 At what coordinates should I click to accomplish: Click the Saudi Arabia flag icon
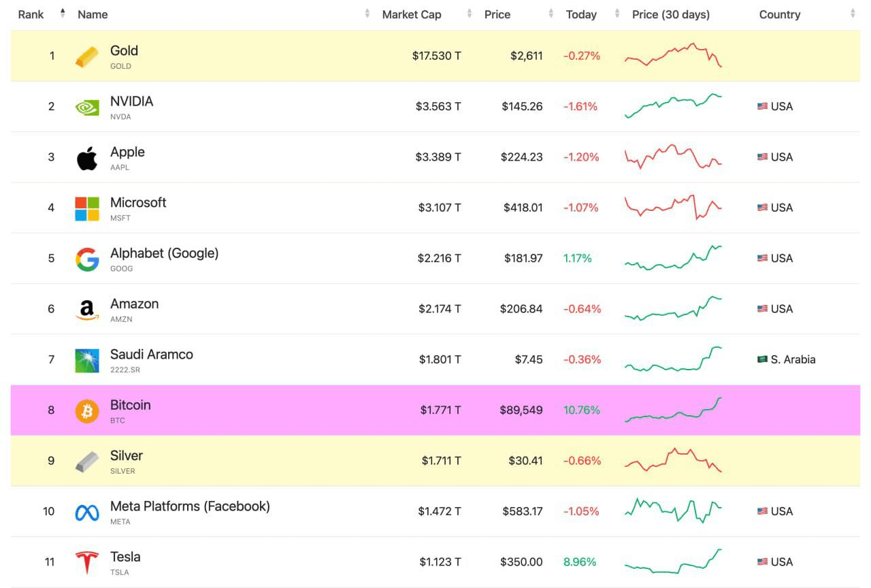[763, 359]
